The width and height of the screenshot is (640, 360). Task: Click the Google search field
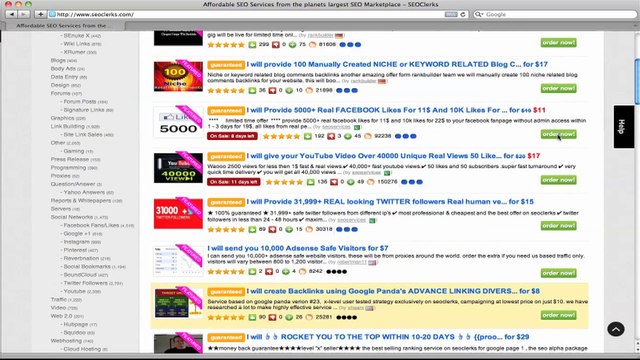(x=555, y=14)
